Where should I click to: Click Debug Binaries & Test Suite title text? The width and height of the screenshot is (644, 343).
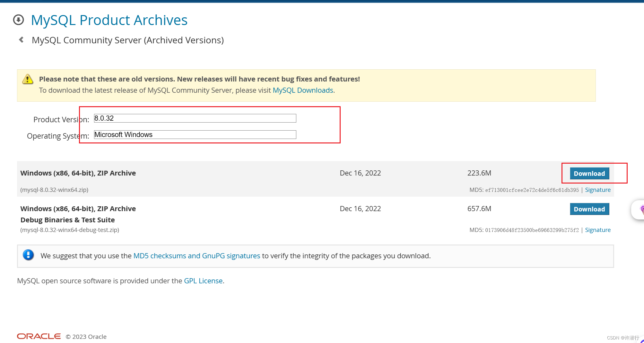coord(67,220)
